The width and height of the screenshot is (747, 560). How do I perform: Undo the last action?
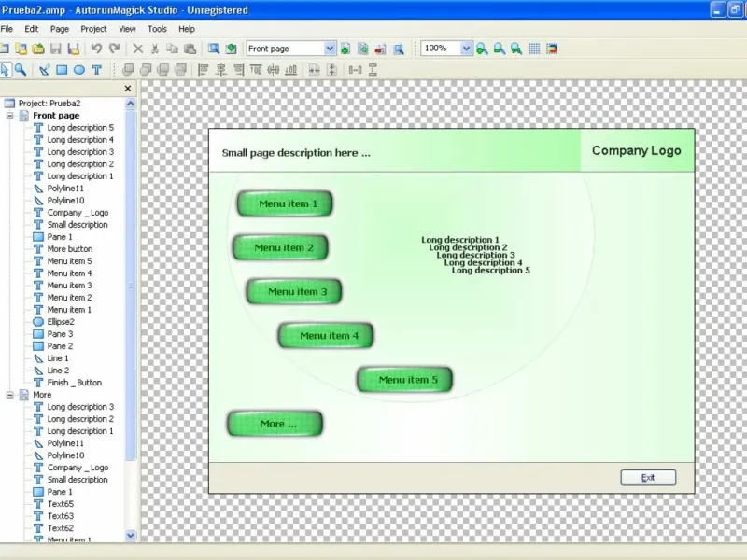point(97,49)
